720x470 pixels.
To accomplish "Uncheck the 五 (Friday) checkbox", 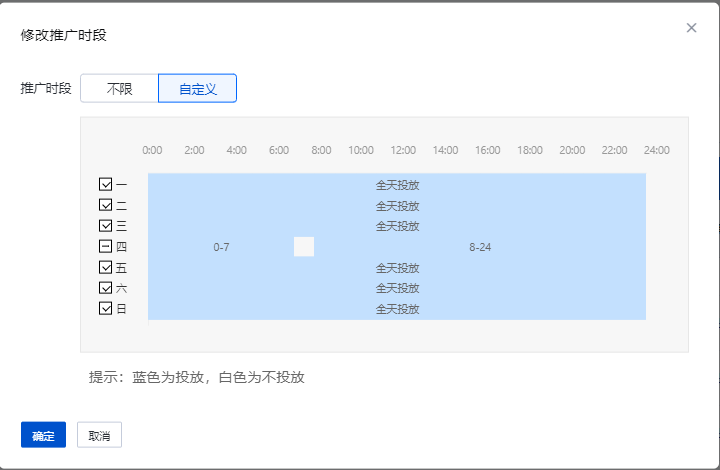I will (x=106, y=268).
